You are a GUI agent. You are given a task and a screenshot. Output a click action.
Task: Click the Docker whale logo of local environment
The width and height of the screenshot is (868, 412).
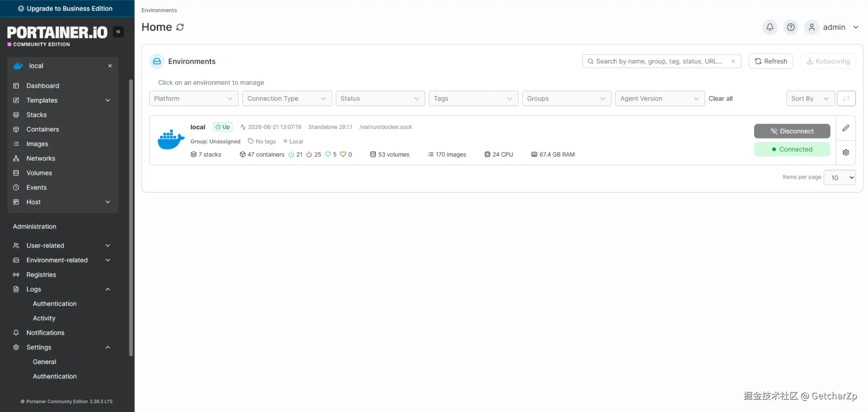pos(171,140)
